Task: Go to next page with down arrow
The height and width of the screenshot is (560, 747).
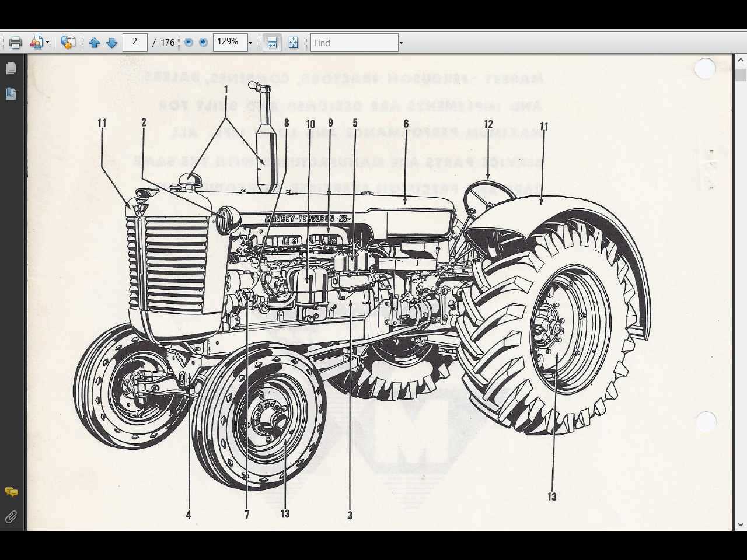Action: tap(111, 43)
